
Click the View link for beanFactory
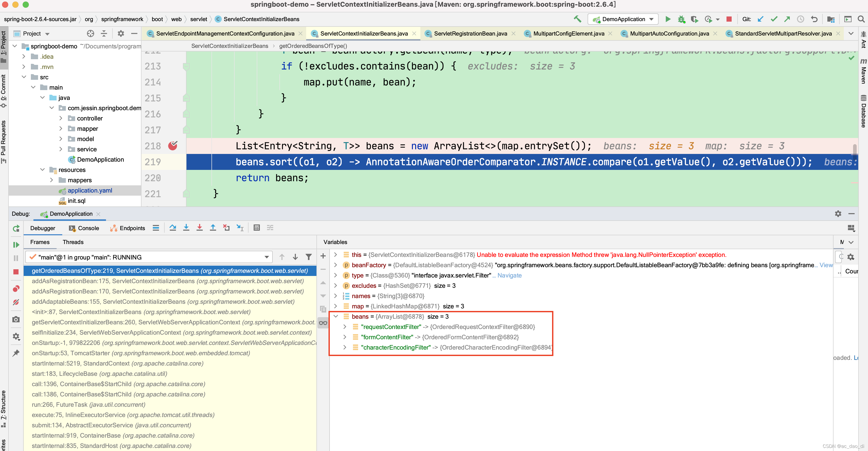825,265
